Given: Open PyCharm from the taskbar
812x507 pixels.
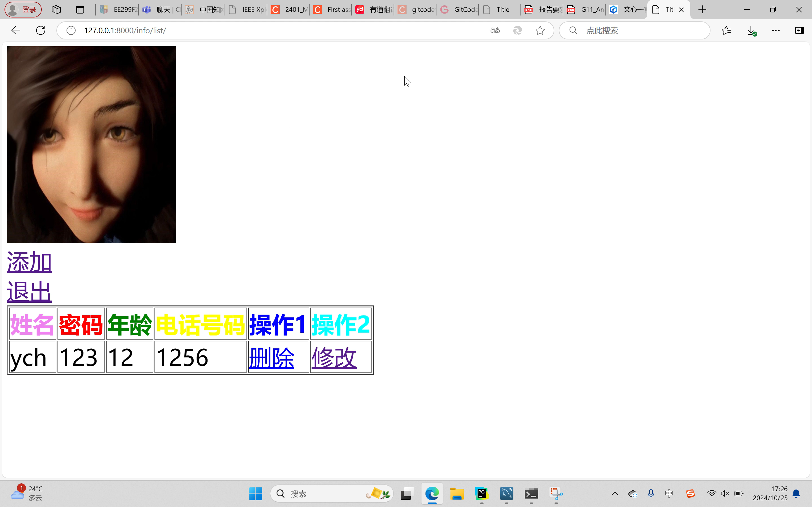Looking at the screenshot, I should (x=482, y=493).
